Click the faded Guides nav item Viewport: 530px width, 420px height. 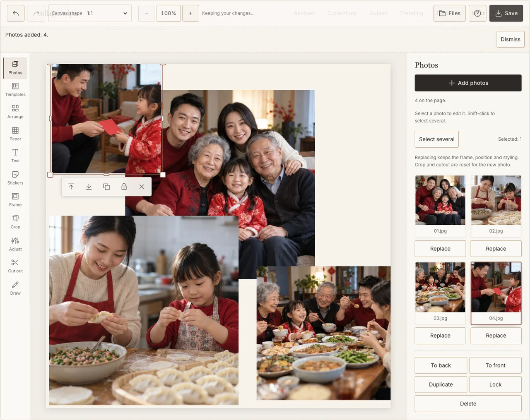(378, 13)
